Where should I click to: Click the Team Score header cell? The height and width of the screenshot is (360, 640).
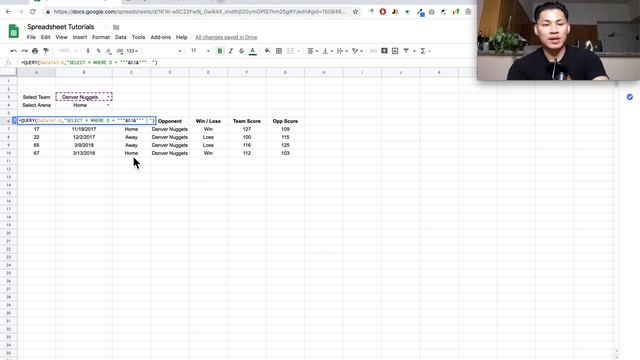247,121
